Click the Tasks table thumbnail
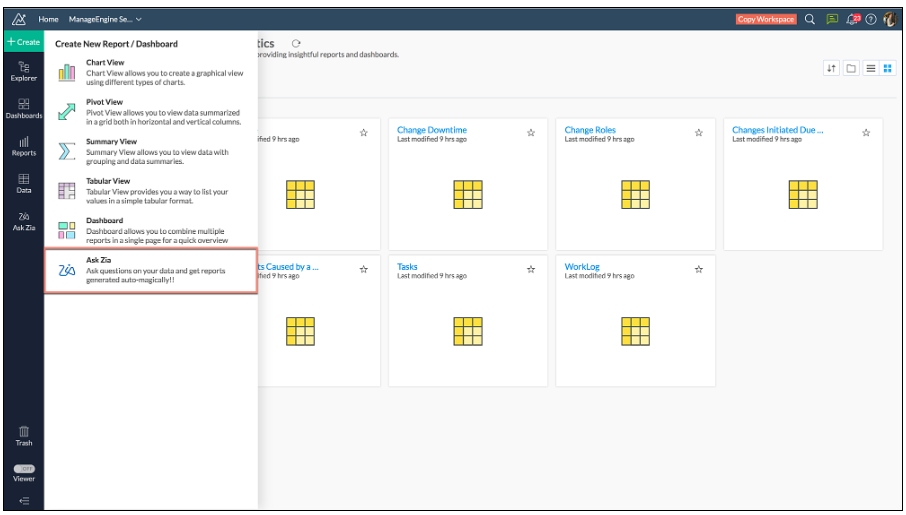Screen dimensions: 906x515 click(x=468, y=331)
